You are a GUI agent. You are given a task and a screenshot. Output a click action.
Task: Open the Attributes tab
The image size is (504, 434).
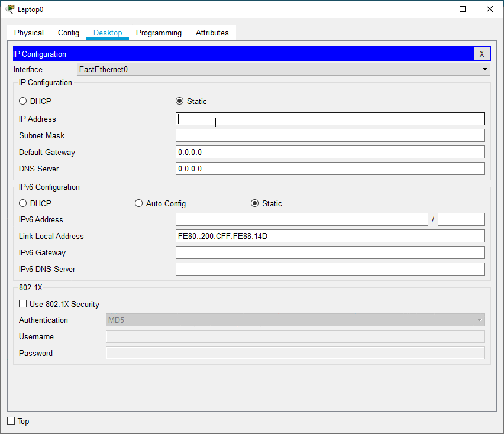[x=212, y=33]
